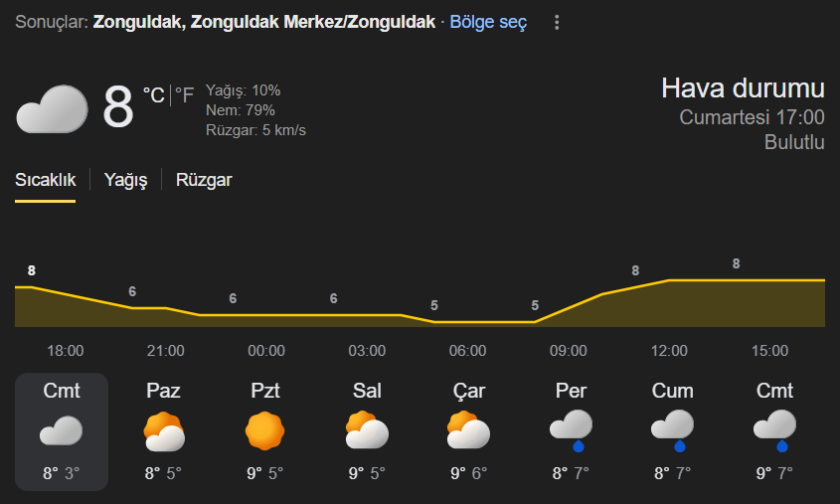Click the Paz day forecast label
The height and width of the screenshot is (504, 840).
[163, 391]
